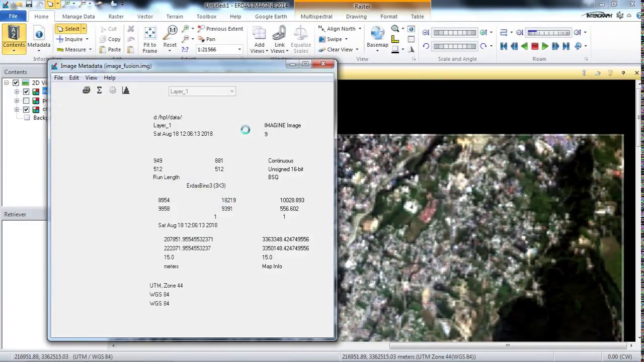Switch to the Raster ribbon tab
Screen dimensions: 644x362
point(116,16)
